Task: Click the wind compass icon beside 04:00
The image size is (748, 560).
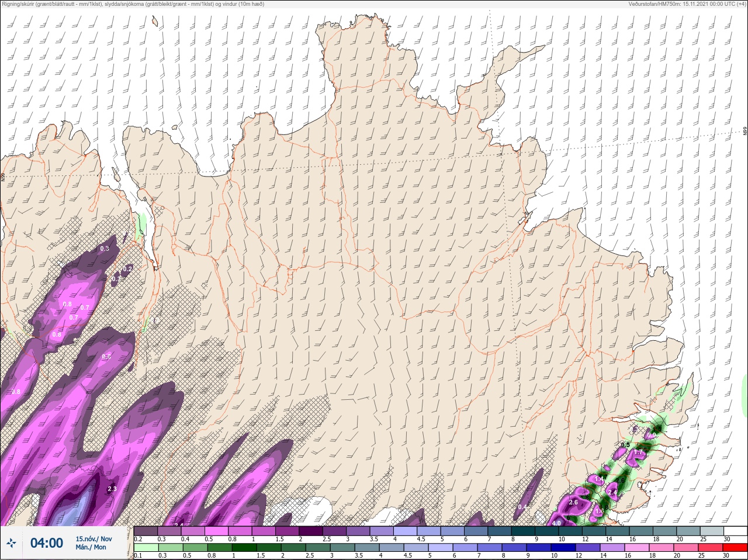Action: click(11, 543)
